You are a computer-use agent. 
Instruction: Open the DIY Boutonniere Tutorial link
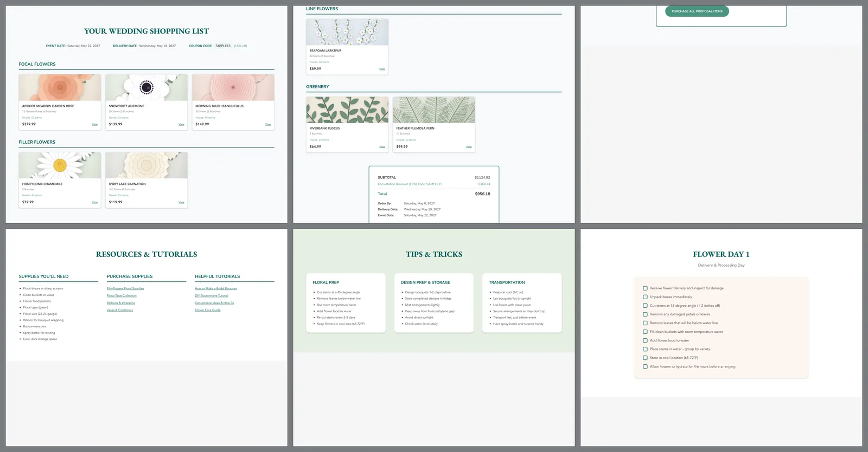pyautogui.click(x=212, y=296)
